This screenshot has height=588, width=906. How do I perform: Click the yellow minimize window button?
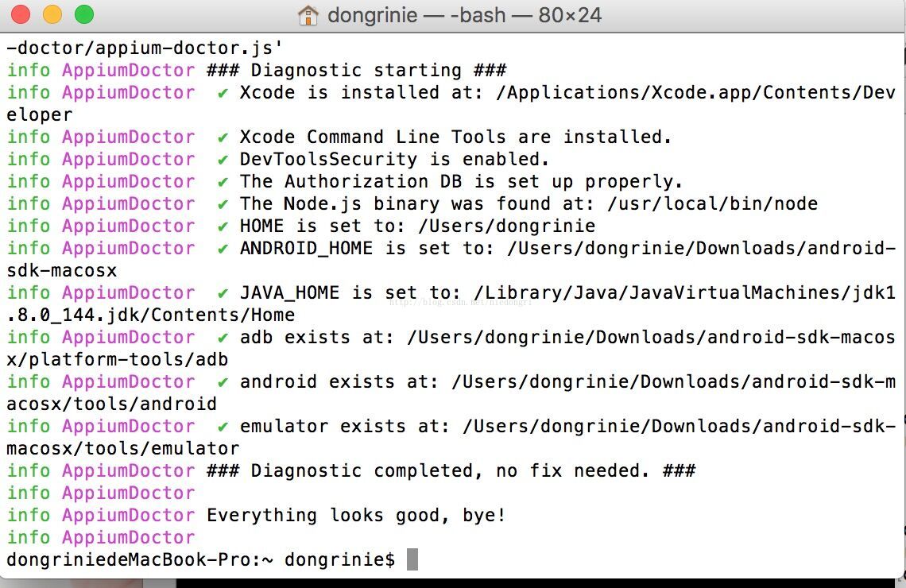pos(52,14)
